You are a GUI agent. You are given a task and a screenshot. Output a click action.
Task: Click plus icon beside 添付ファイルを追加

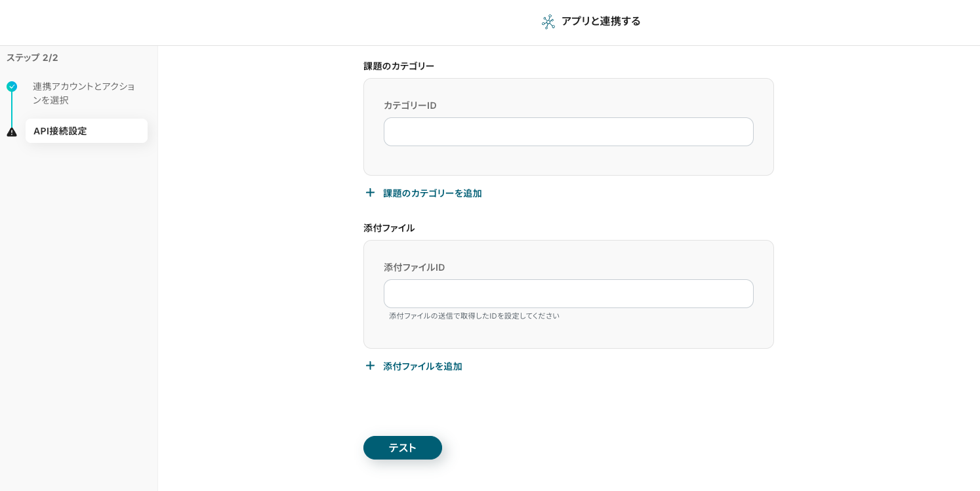(x=370, y=366)
